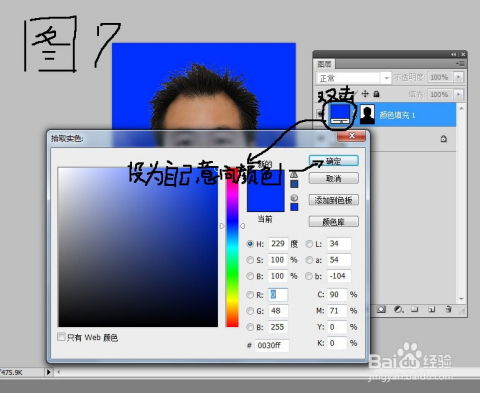Screen dimensions: 480x393
Task: Open the fill 100% slider arrow
Action: pyautogui.click(x=459, y=94)
